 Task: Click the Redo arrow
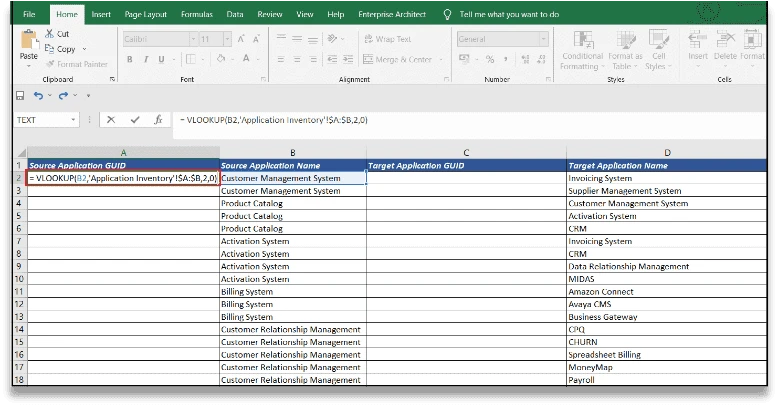pos(63,95)
